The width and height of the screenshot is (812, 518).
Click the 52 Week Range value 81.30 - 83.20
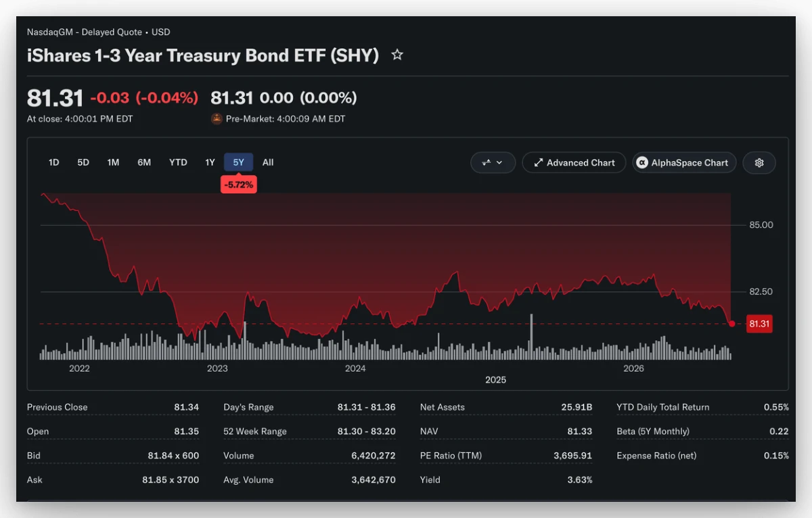(367, 431)
